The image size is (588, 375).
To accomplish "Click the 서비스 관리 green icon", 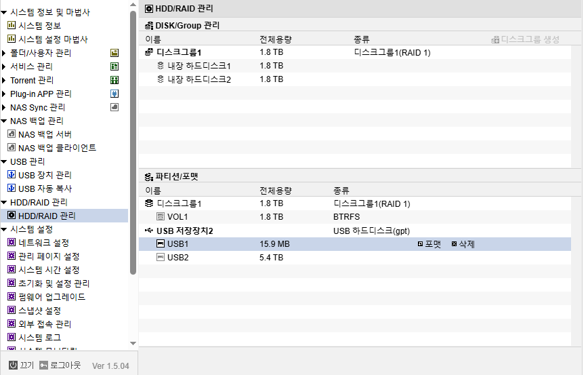I will pyautogui.click(x=114, y=66).
